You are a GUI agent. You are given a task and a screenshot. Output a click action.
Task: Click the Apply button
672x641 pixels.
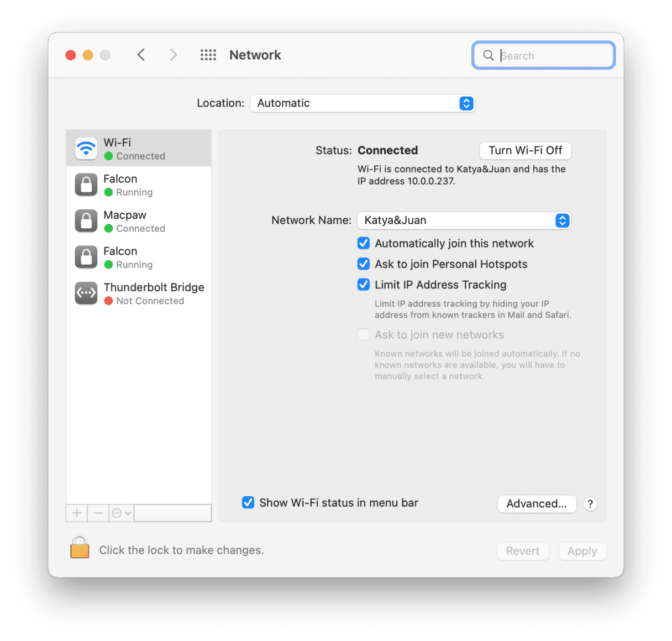point(582,551)
